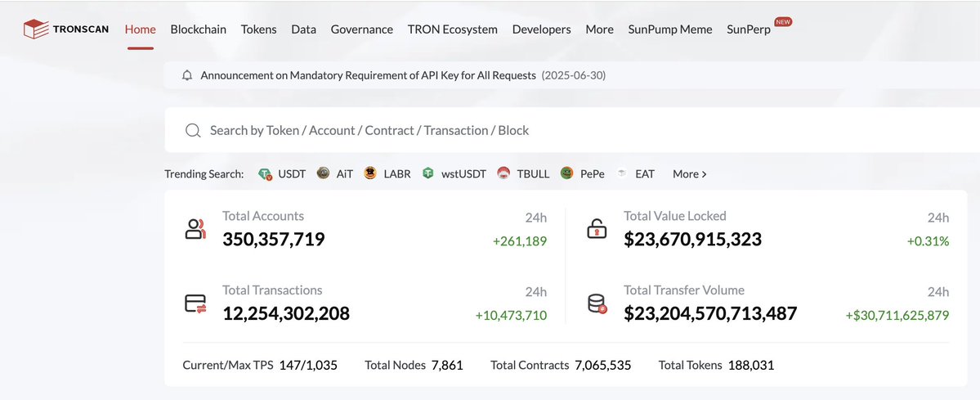Viewport: 980px width, 400px height.
Task: Open the SunPerp link marked NEW
Action: tap(748, 29)
